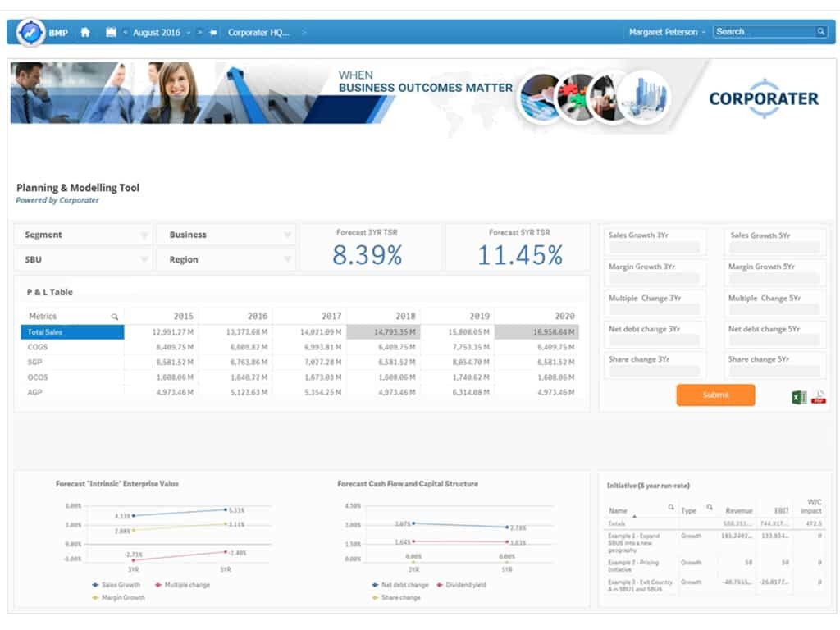Click the search bar magnifier icon
This screenshot has height=630, width=840.
tap(820, 32)
